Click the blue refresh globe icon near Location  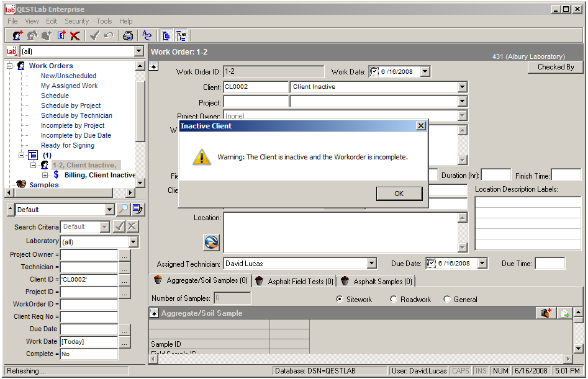pos(212,243)
